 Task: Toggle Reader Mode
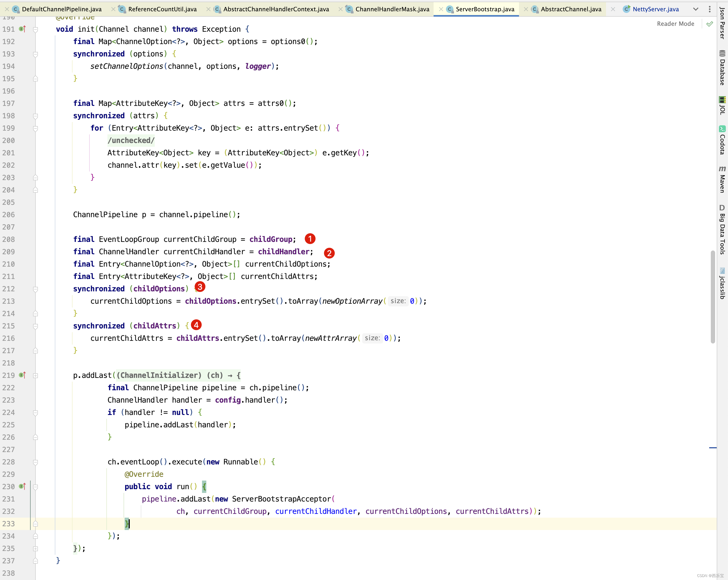pyautogui.click(x=675, y=24)
